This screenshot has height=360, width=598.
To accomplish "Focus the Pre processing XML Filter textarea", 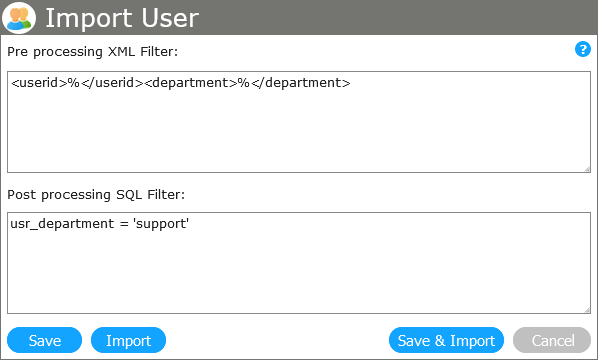I will (299, 122).
